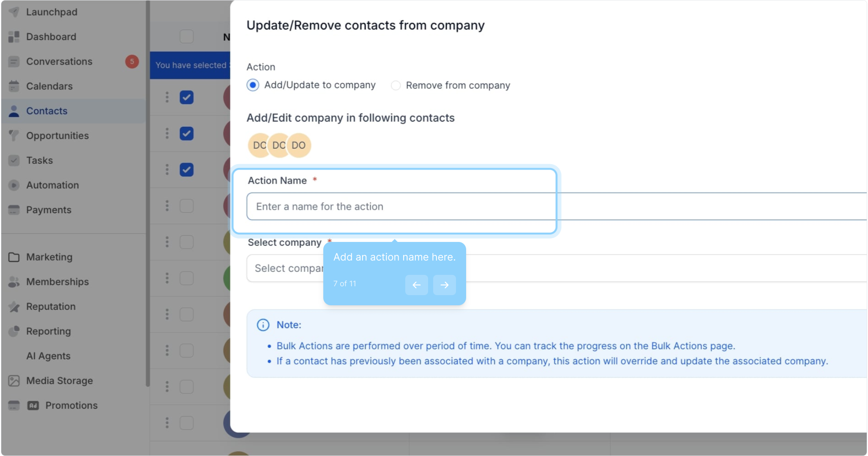Uncheck the first selected contact checkbox
This screenshot has width=868, height=456.
pyautogui.click(x=186, y=97)
